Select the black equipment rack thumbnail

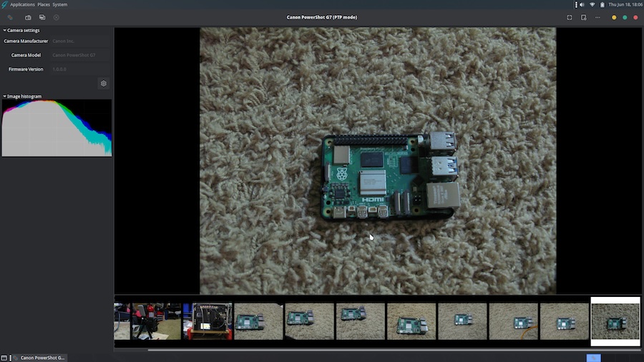[208, 321]
